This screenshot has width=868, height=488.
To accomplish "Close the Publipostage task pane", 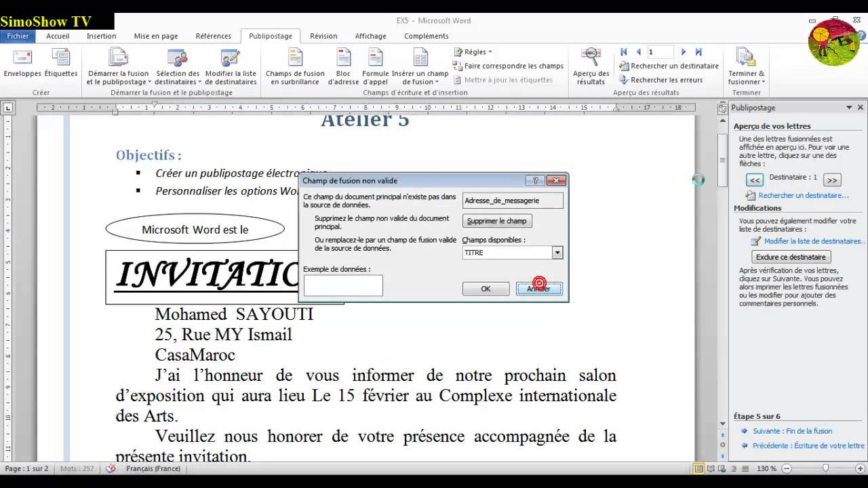I will pyautogui.click(x=861, y=108).
